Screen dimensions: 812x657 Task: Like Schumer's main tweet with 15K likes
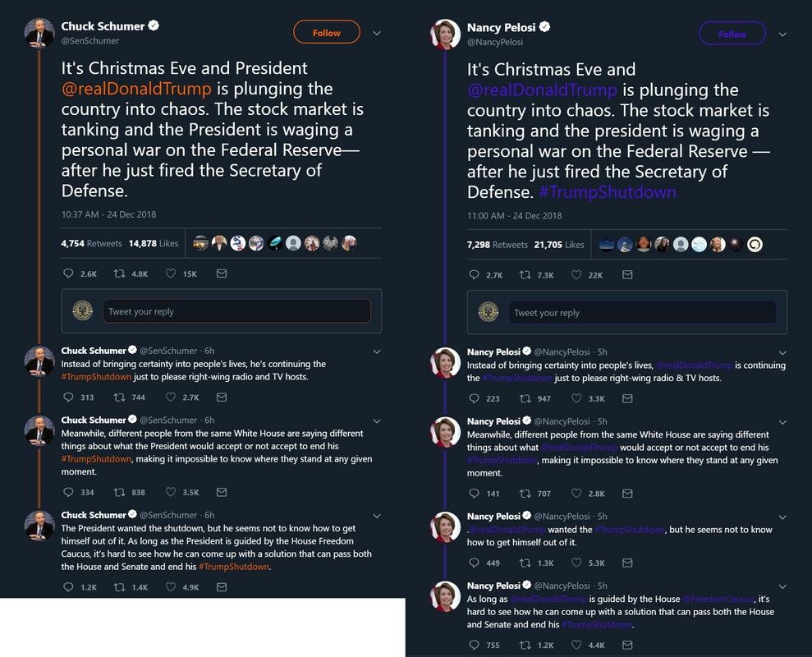point(171,273)
